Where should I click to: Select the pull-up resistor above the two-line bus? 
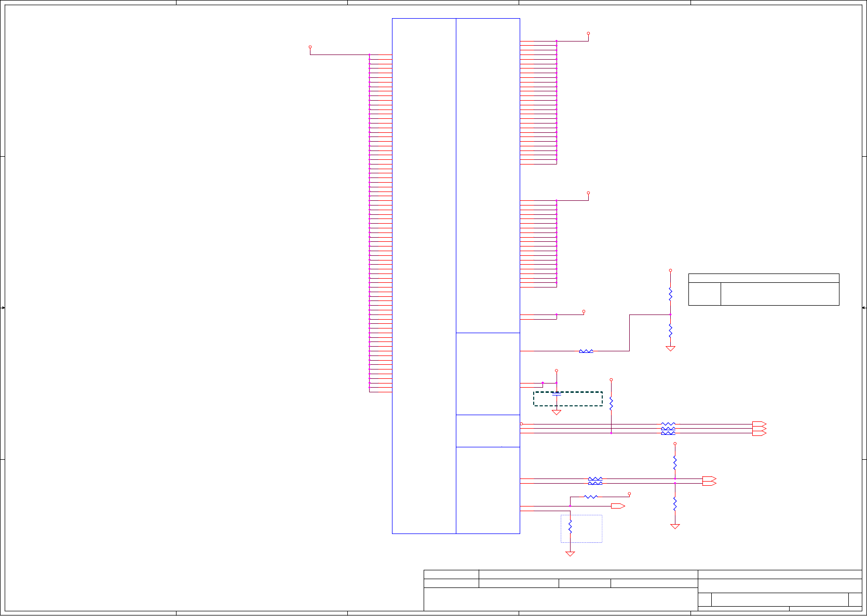[675, 463]
